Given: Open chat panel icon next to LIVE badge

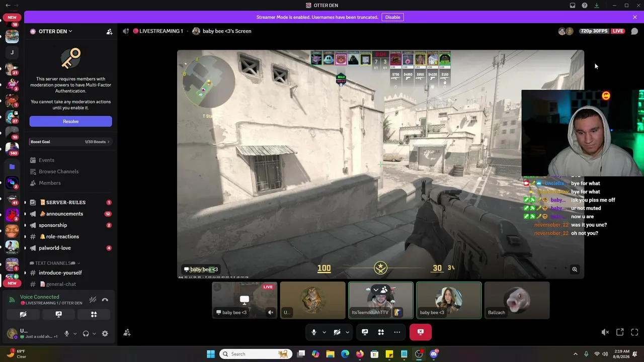Looking at the screenshot, I should [x=634, y=31].
